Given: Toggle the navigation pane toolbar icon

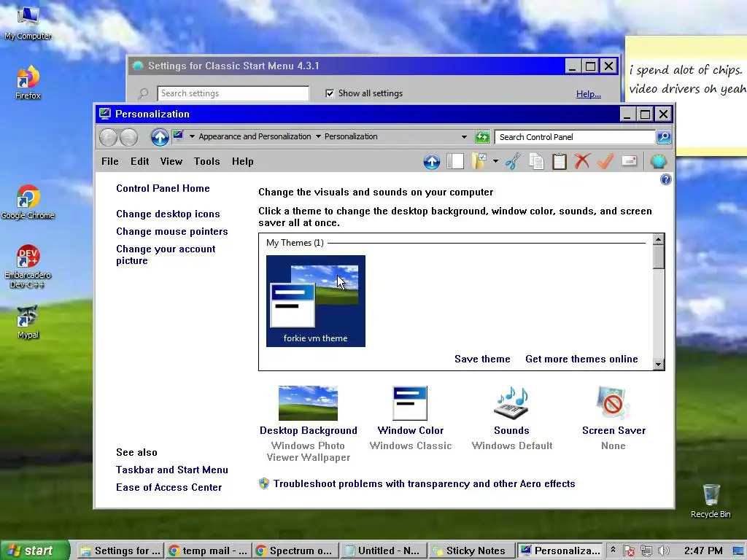Looking at the screenshot, I should point(455,161).
